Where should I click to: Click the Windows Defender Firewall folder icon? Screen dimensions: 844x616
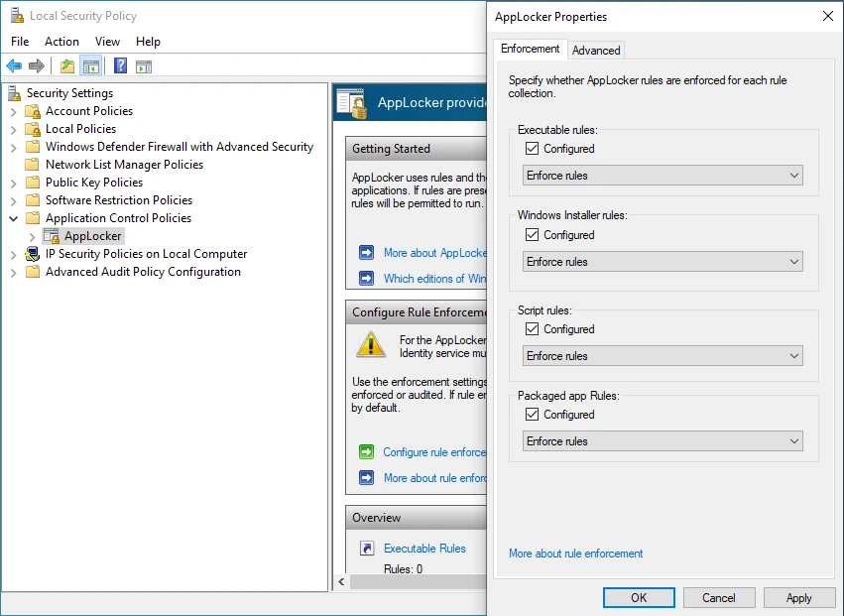point(33,147)
